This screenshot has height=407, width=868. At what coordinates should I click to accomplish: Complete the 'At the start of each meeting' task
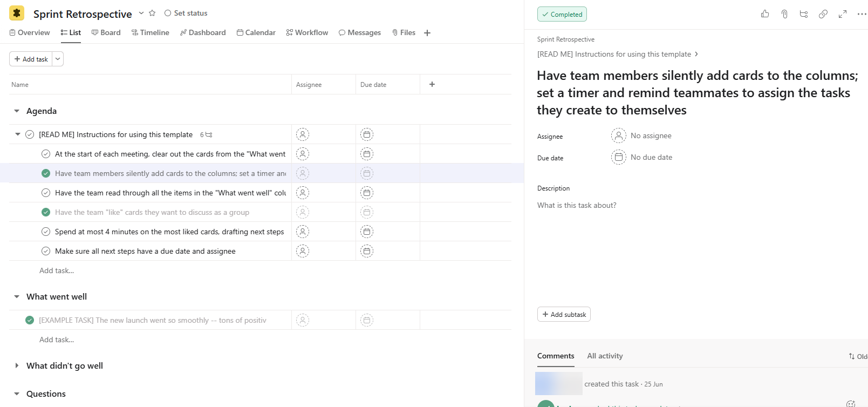click(46, 154)
